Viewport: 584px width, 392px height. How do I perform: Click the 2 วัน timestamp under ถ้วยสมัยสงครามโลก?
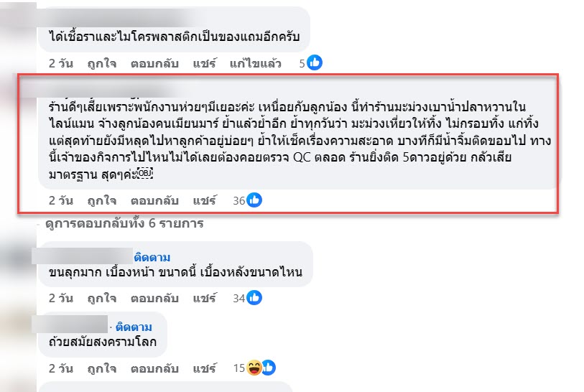click(61, 368)
